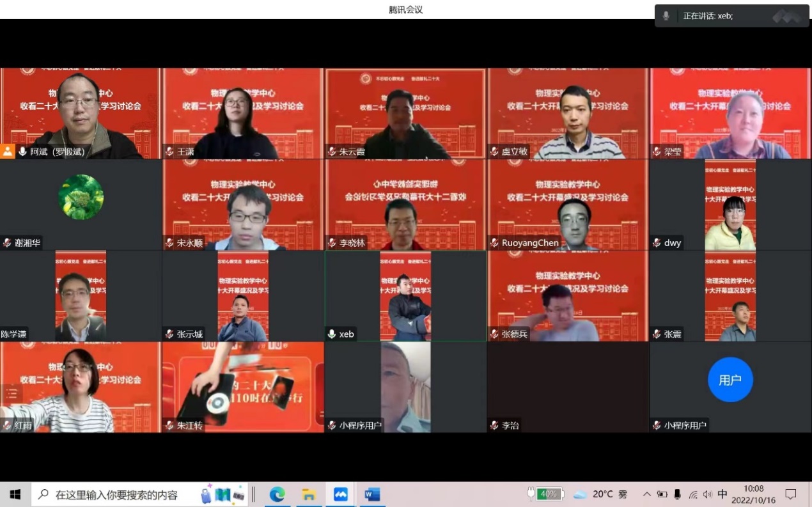Open Tencent Meeting from the taskbar

[x=341, y=494]
